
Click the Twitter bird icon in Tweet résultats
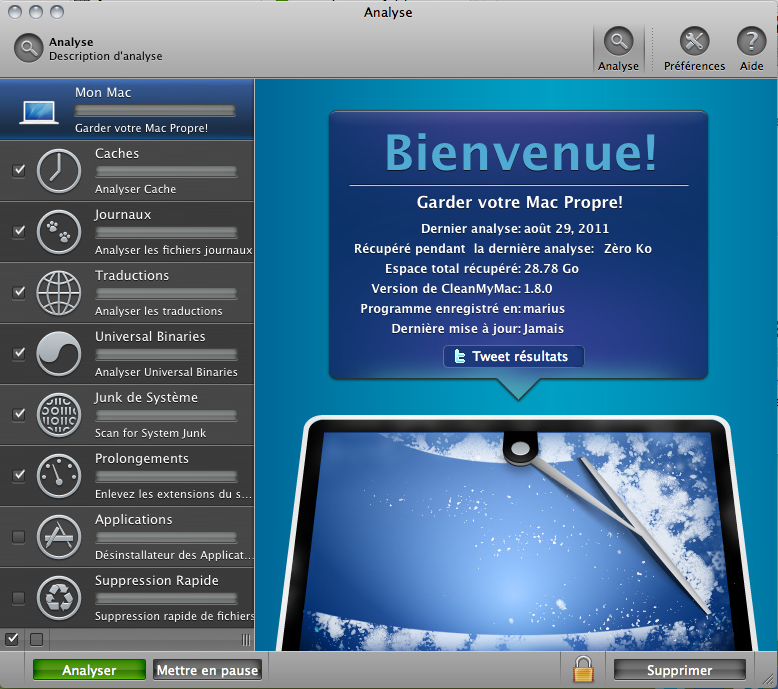pyautogui.click(x=460, y=356)
